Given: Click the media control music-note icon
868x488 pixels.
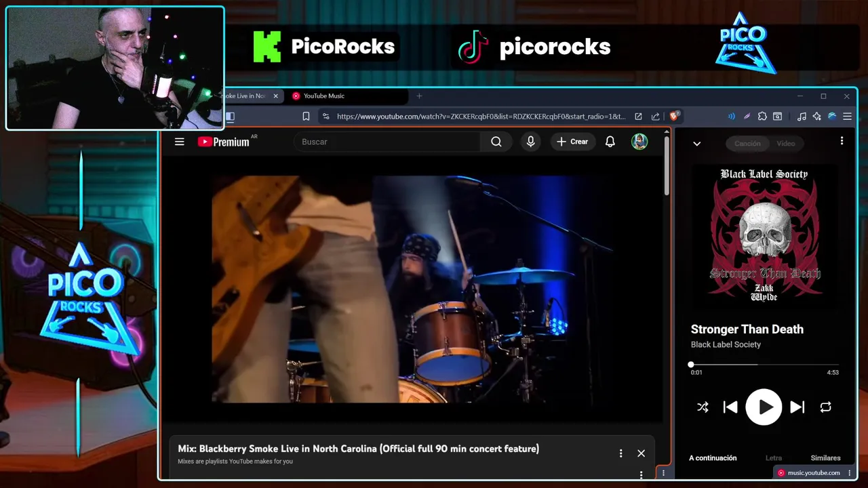Looking at the screenshot, I should (802, 117).
